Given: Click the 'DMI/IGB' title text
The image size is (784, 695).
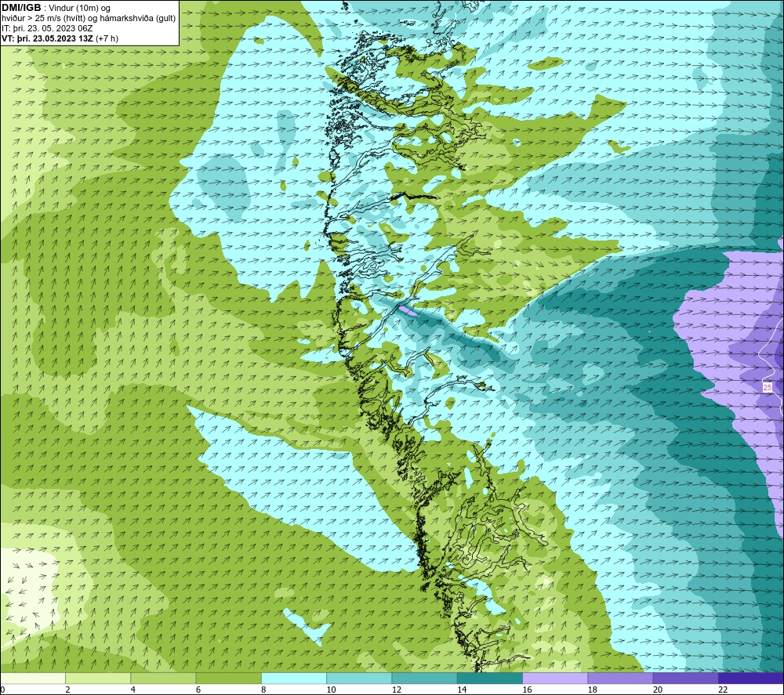Looking at the screenshot, I should (21, 8).
